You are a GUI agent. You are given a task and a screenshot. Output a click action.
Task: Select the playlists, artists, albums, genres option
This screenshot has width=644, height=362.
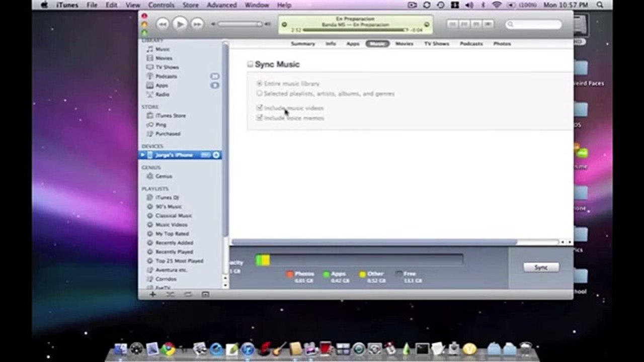click(260, 94)
